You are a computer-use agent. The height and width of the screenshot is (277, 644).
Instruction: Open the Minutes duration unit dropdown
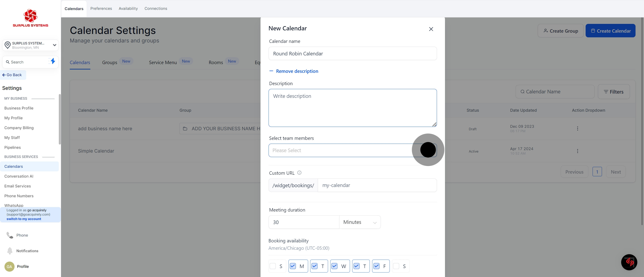click(360, 222)
